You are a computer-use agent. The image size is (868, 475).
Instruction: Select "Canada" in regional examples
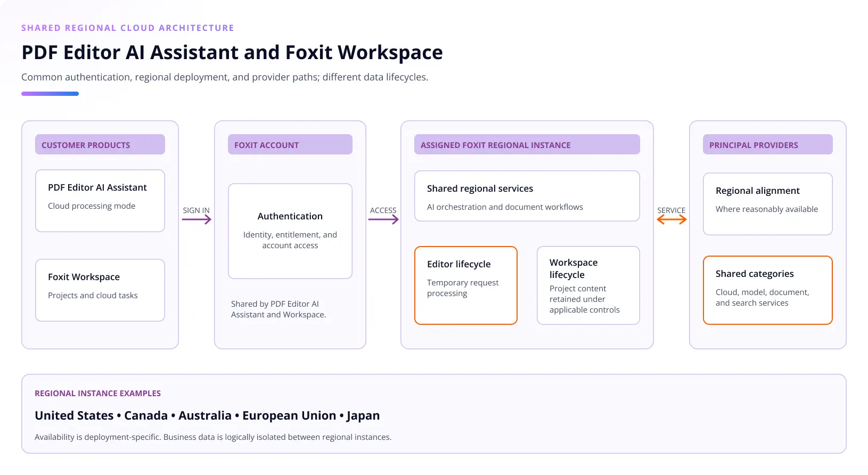[146, 416]
